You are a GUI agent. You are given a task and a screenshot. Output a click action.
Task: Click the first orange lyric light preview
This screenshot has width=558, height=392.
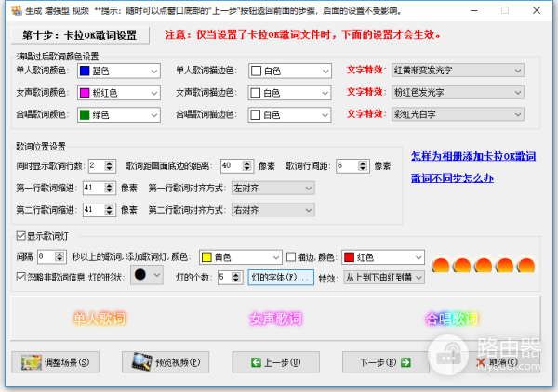pyautogui.click(x=441, y=266)
